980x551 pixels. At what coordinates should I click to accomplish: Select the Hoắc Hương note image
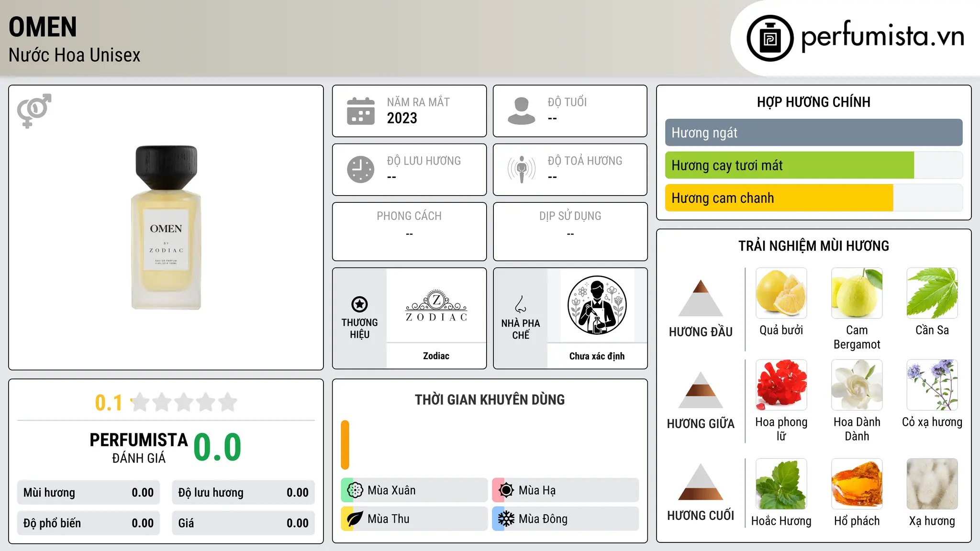(x=781, y=484)
